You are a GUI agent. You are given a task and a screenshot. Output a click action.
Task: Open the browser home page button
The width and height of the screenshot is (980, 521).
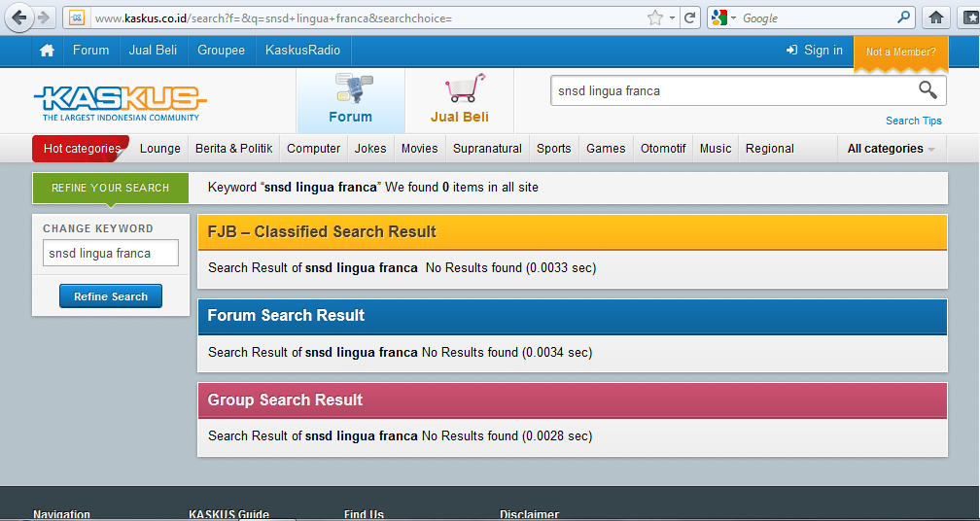935,17
